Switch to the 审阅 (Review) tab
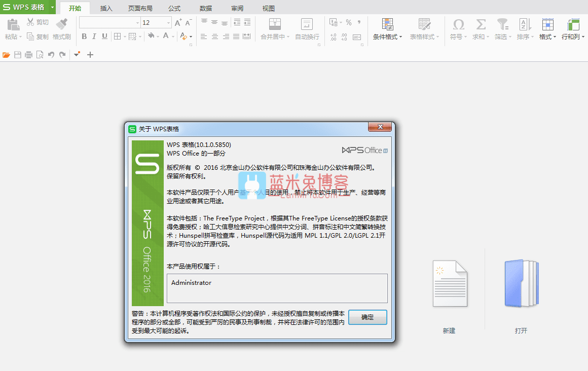The height and width of the screenshot is (371, 588). coord(237,8)
